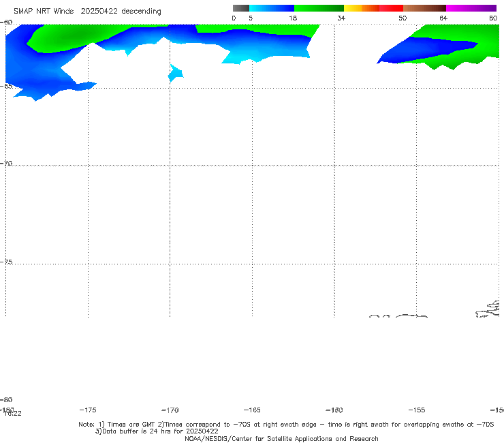This screenshot has height=443, width=504.
Task: Click the green segment of the color bar
Action: [319, 8]
